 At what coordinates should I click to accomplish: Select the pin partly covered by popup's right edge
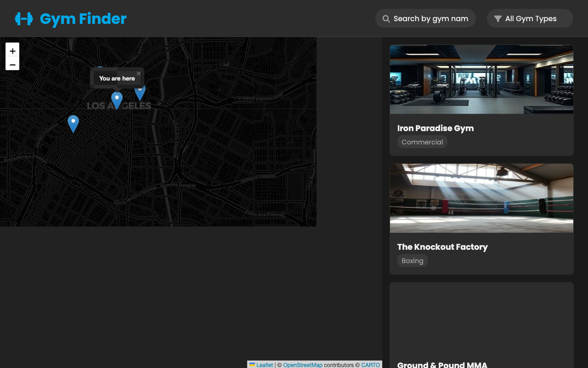pyautogui.click(x=140, y=92)
